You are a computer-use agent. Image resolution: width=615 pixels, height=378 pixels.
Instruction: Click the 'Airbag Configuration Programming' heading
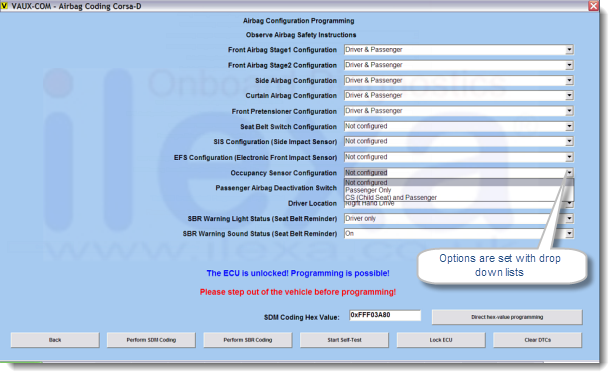click(x=298, y=21)
